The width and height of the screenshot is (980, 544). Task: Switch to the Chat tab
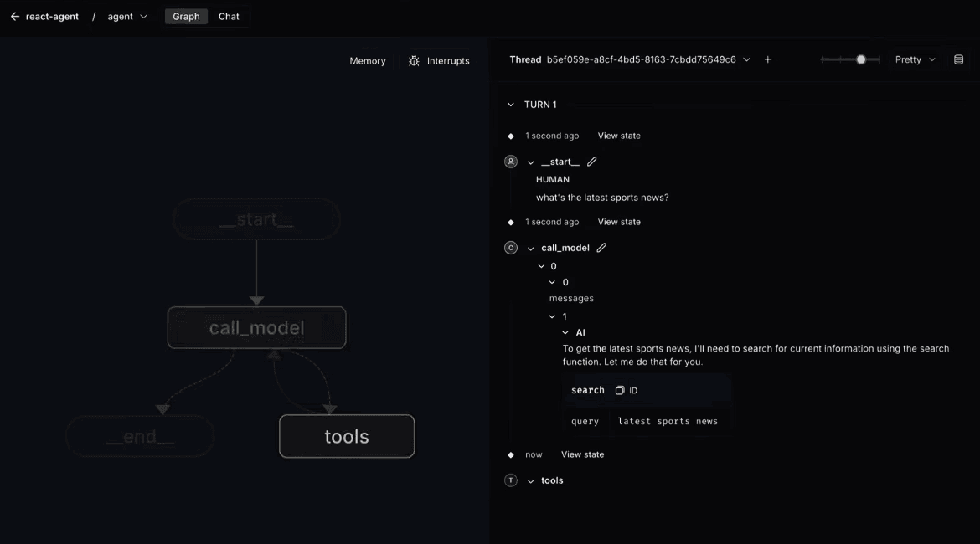(x=229, y=17)
